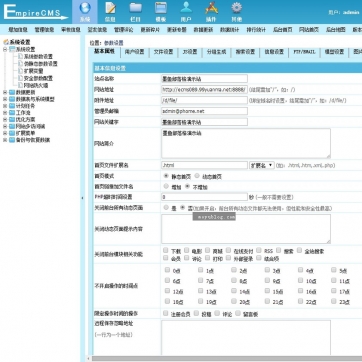Open 后台首页 in the secondary menu
Screen dimensions: 362x362
click(x=282, y=30)
